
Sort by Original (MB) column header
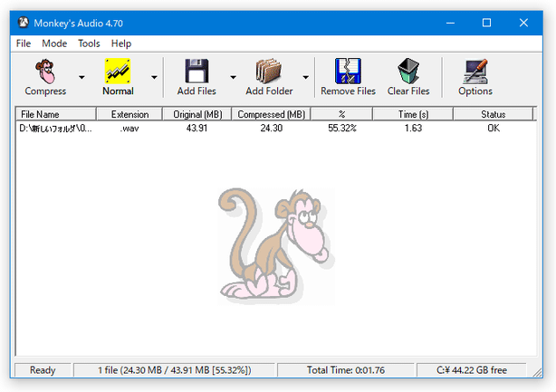(x=197, y=114)
